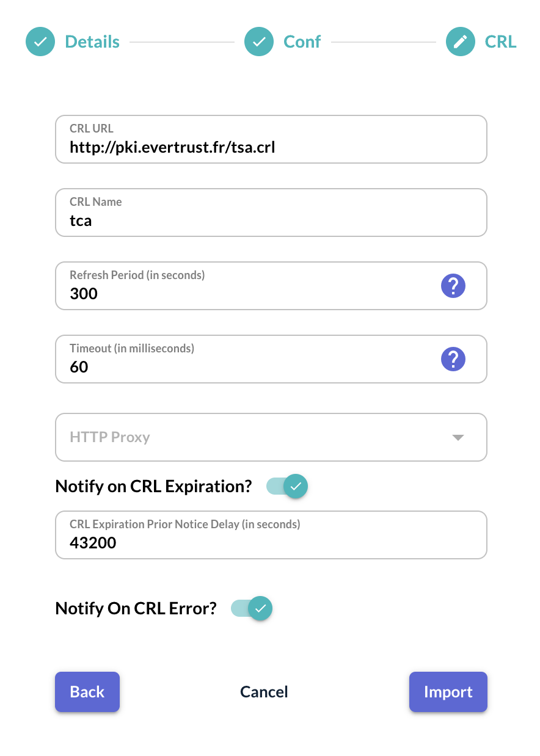Turn off the Notify On CRL Error toggle
Viewport: 540px width, 756px height.
[x=252, y=609]
